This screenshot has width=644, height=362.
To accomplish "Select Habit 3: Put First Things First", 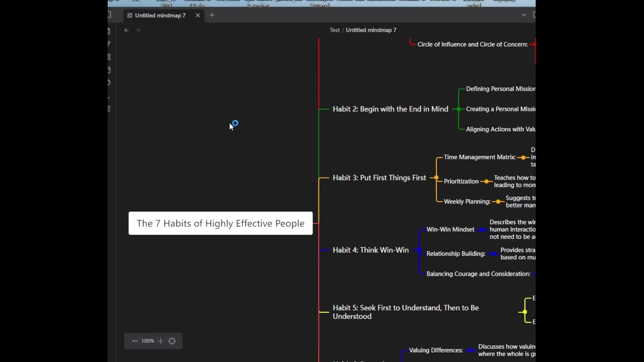I will (379, 178).
